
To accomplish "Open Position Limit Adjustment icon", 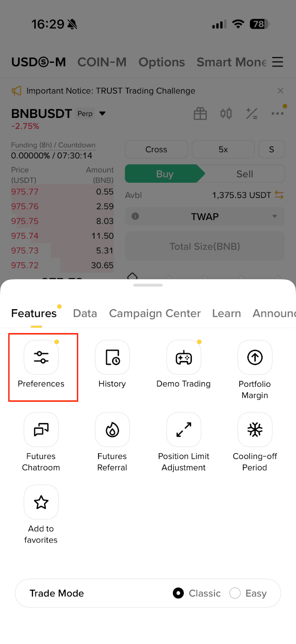I will pyautogui.click(x=184, y=429).
